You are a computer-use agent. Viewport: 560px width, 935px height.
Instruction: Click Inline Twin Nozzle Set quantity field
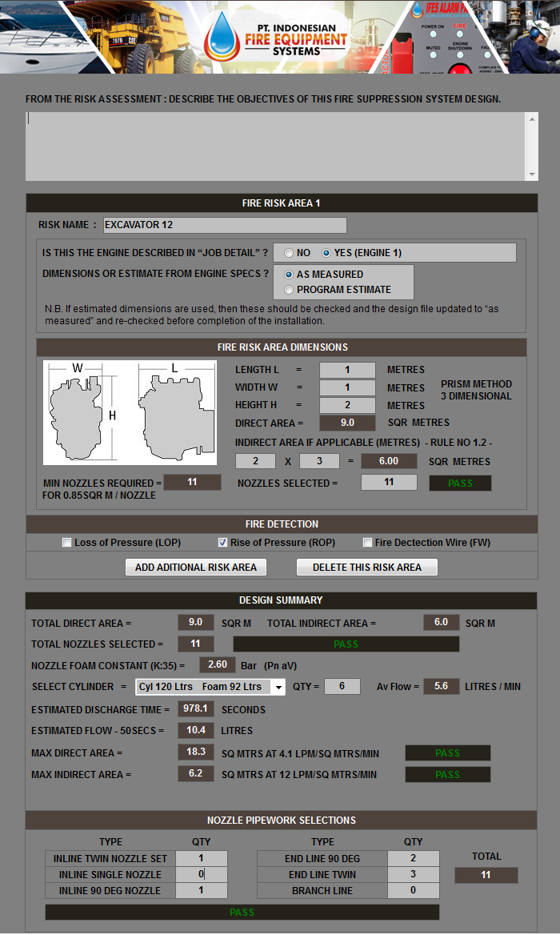(202, 858)
